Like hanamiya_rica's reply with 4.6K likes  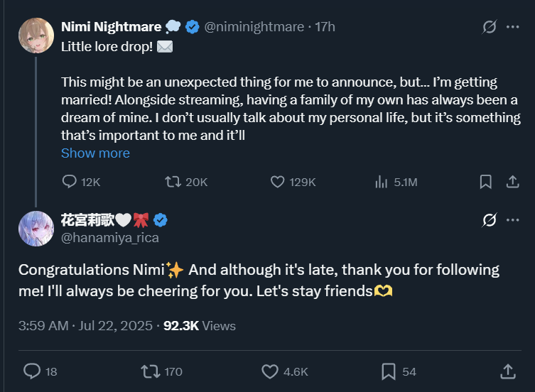270,371
